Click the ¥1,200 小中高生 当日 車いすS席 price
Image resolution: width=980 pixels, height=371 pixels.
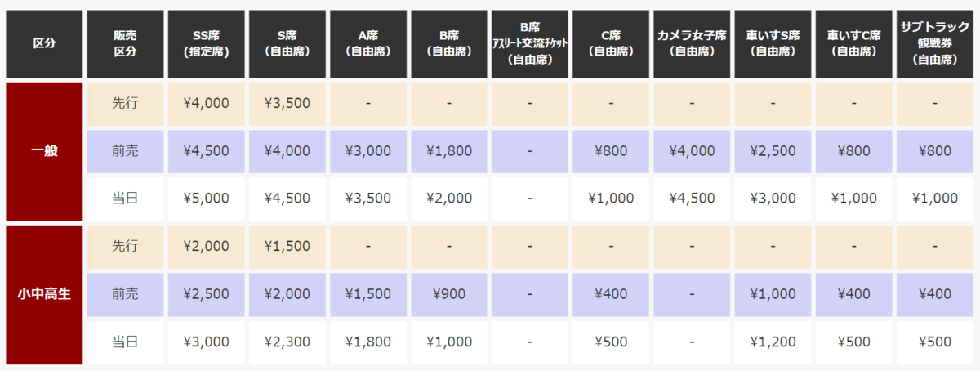pyautogui.click(x=772, y=342)
